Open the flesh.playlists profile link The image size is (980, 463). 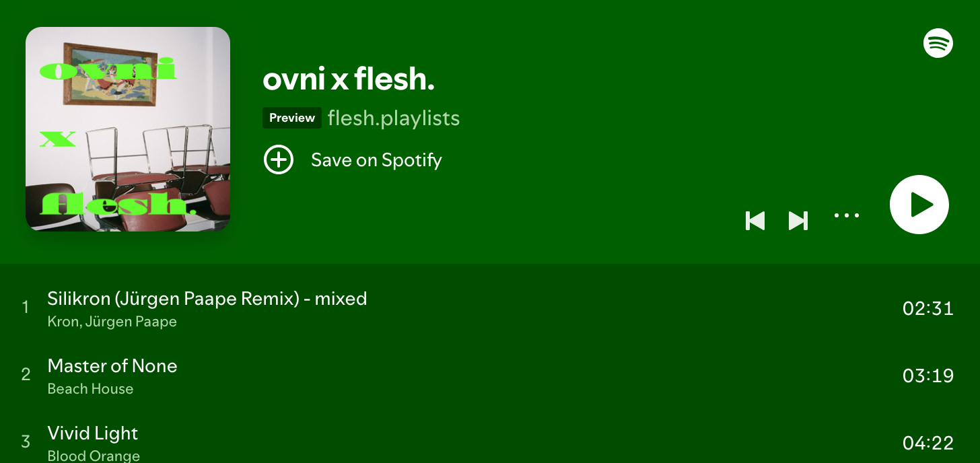click(x=393, y=118)
